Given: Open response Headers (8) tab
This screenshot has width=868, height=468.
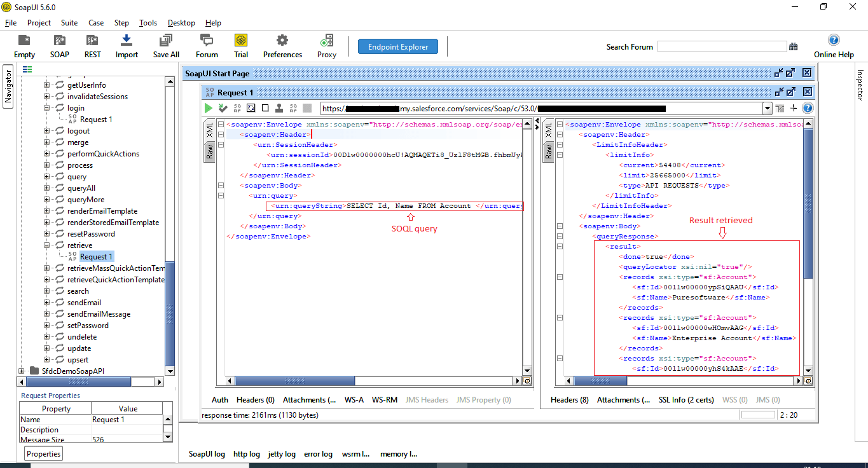Looking at the screenshot, I should [x=570, y=400].
